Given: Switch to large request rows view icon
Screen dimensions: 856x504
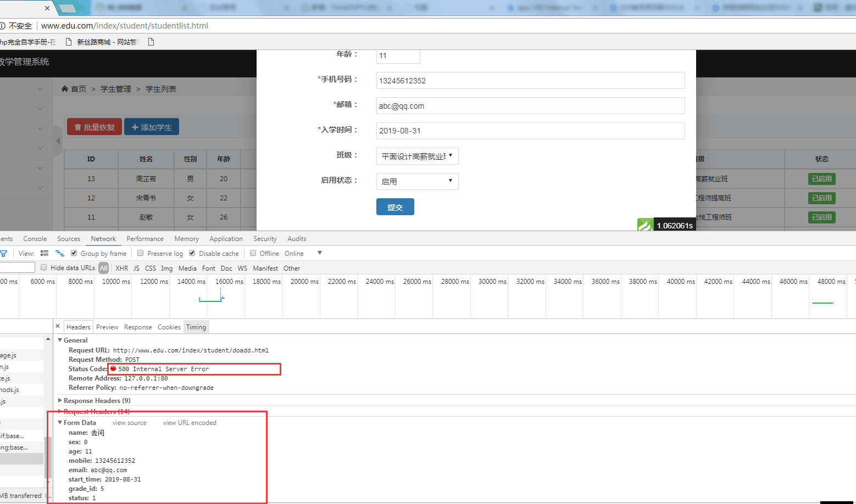Looking at the screenshot, I should [45, 254].
